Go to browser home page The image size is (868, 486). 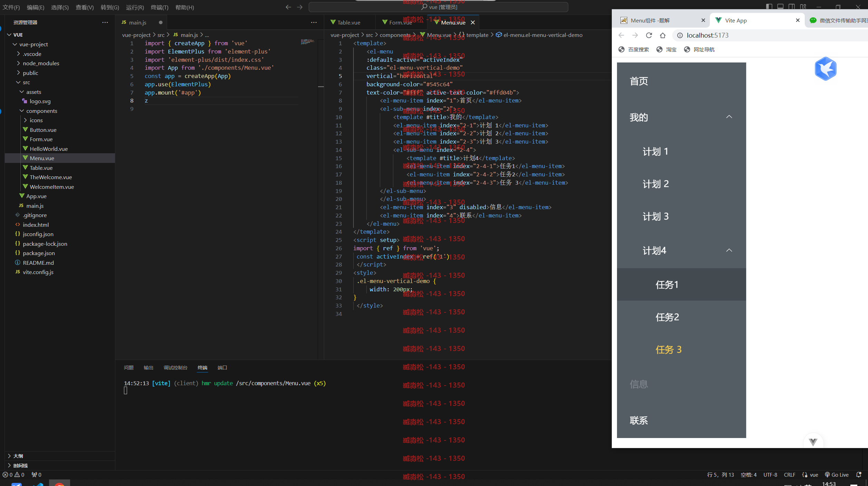[663, 35]
